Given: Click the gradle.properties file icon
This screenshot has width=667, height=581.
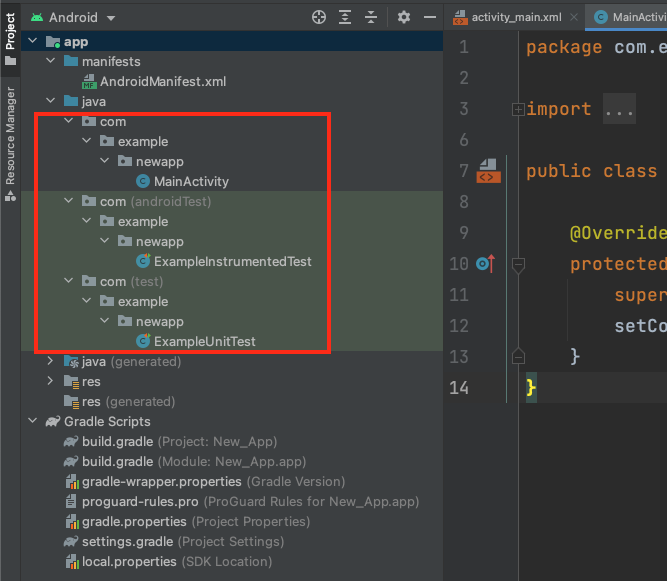Looking at the screenshot, I should tap(72, 521).
